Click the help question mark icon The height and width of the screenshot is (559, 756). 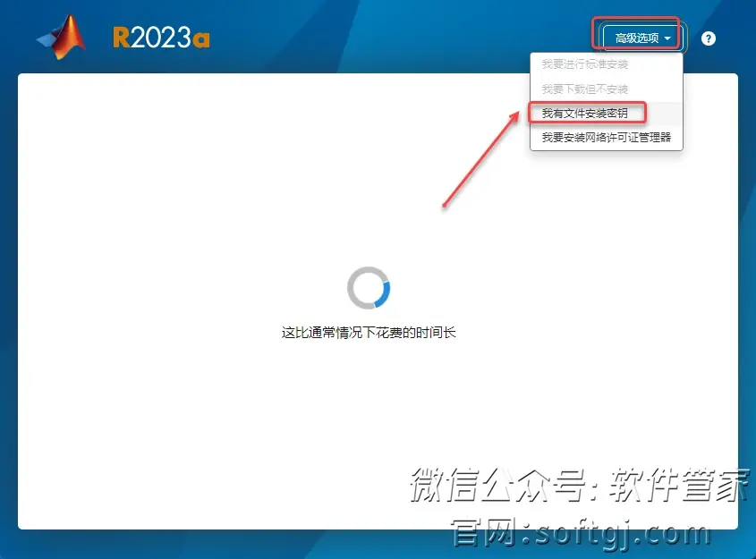pyautogui.click(x=709, y=38)
